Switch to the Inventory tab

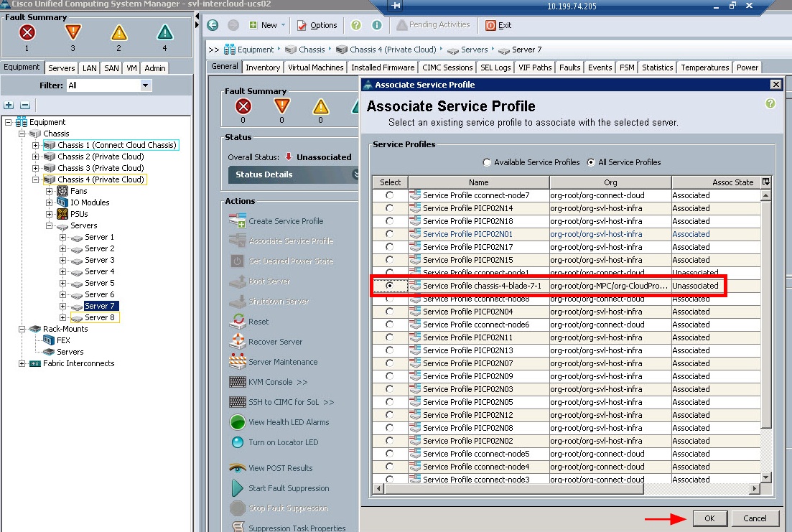tap(263, 67)
